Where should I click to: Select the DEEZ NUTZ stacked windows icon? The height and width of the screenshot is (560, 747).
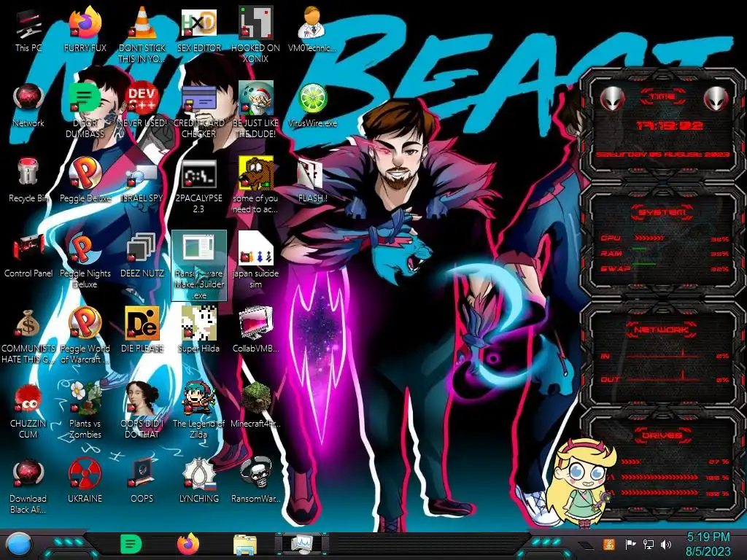point(142,249)
